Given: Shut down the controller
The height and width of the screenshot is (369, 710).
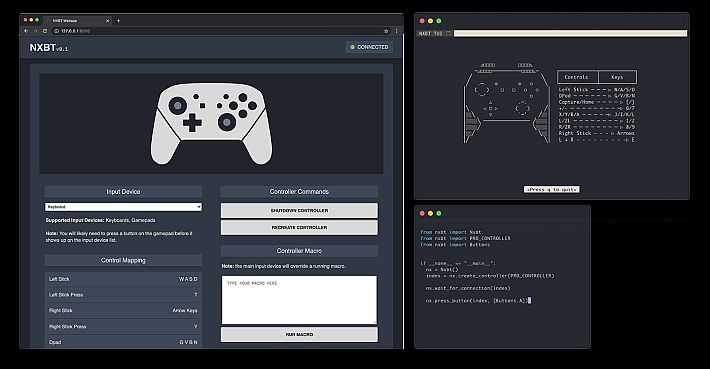Looking at the screenshot, I should [x=299, y=211].
